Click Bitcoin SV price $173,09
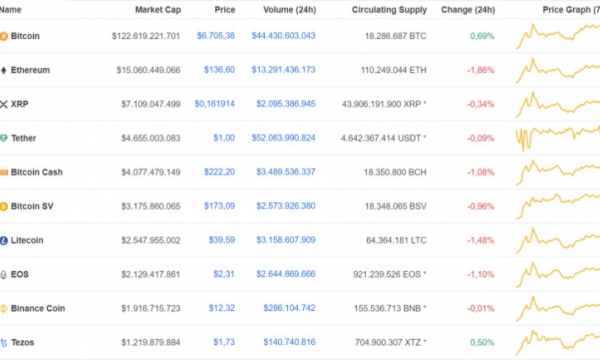This screenshot has width=600, height=360. pyautogui.click(x=219, y=206)
